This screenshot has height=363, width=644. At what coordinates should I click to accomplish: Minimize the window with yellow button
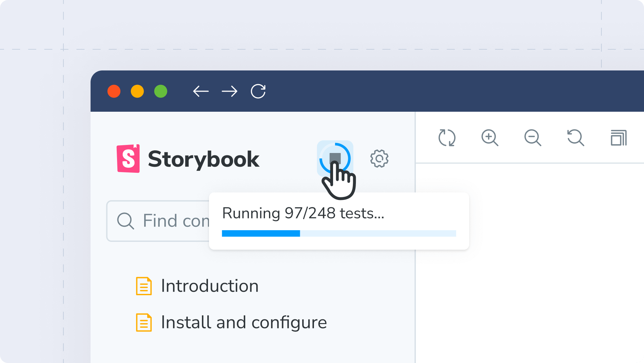click(138, 91)
